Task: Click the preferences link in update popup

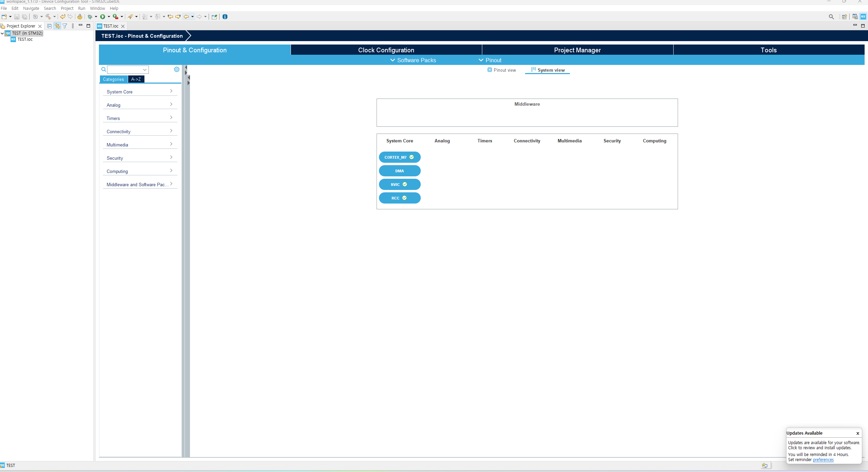Action: (823, 460)
